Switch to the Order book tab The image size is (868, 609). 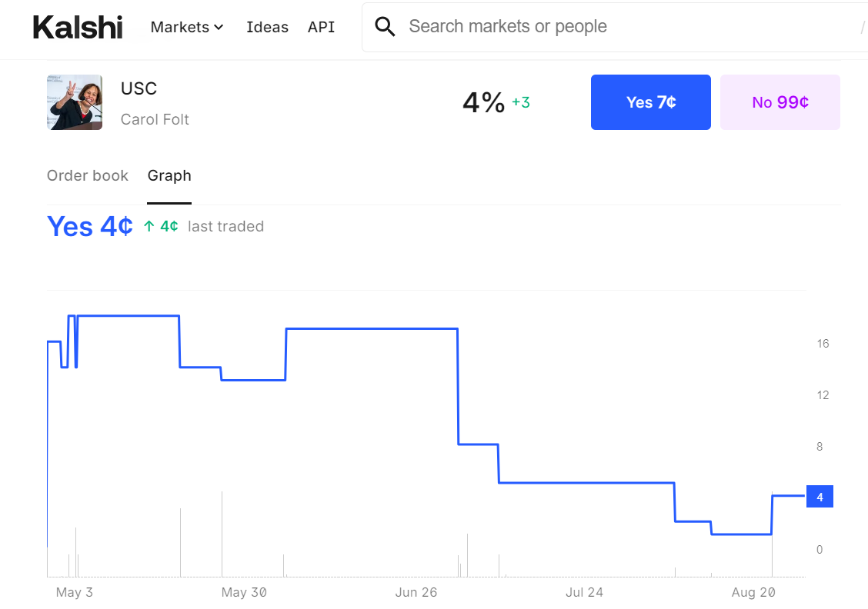coord(88,176)
